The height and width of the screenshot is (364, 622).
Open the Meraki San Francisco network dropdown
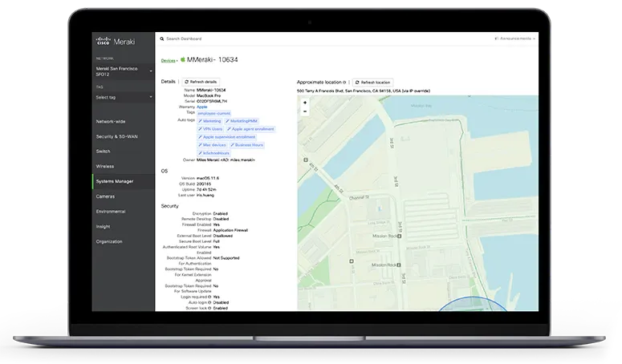[124, 71]
